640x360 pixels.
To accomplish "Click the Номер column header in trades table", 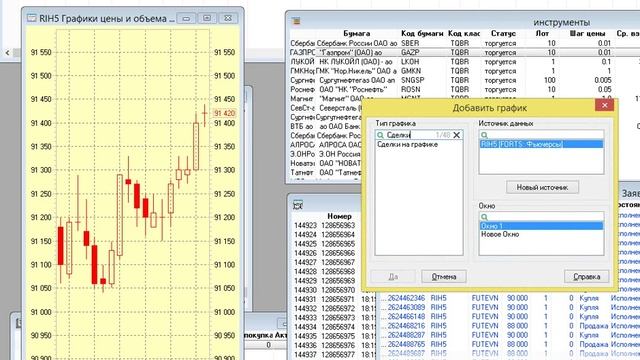I will 339,216.
